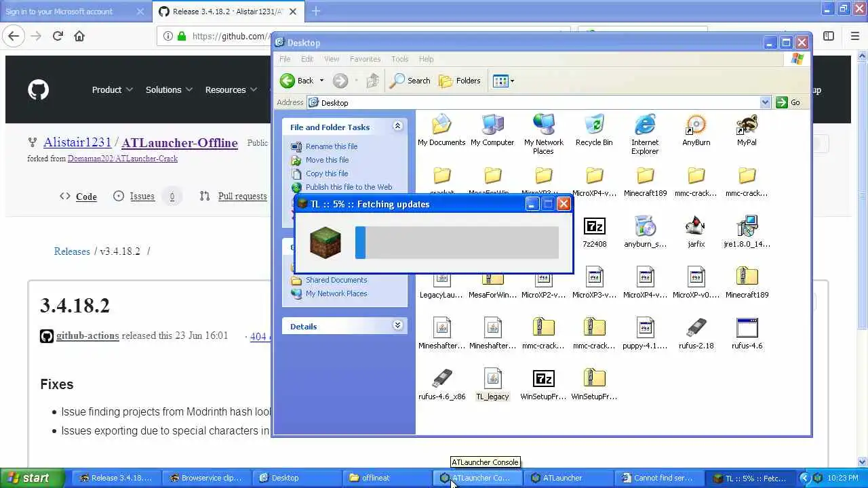This screenshot has height=488, width=868.
Task: Open the Tools menu
Action: click(400, 59)
